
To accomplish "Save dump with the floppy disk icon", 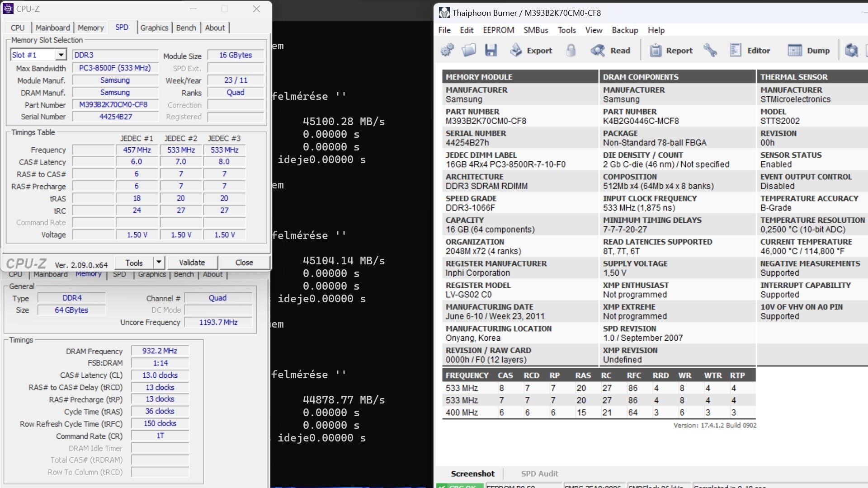I will tap(491, 50).
